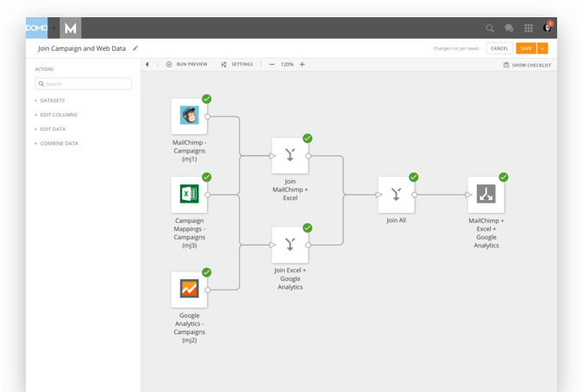Click Excel node output connector

click(208, 195)
